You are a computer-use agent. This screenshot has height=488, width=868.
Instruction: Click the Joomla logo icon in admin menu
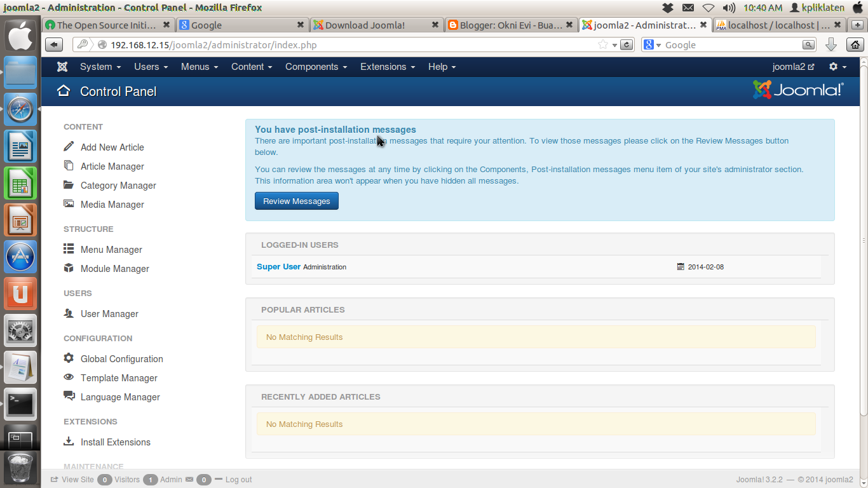click(x=62, y=67)
